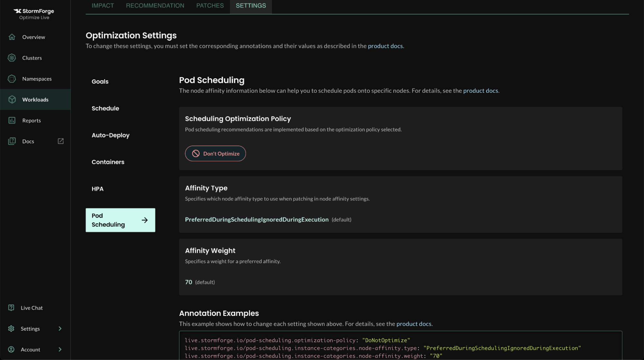Expand the Settings sidebar chevron
The height and width of the screenshot is (360, 644).
(x=60, y=328)
